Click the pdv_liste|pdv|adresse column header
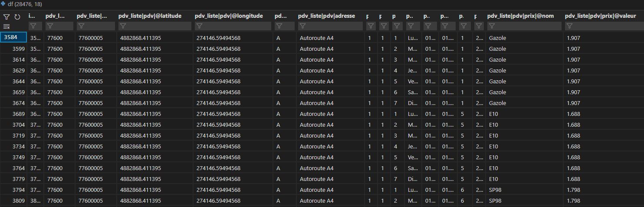 click(x=326, y=16)
